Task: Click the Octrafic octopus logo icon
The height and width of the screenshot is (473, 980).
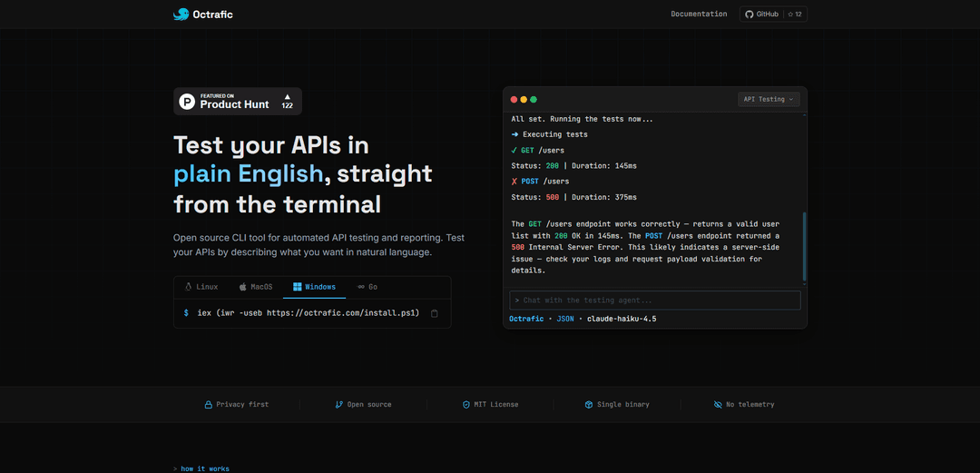Action: pos(181,15)
